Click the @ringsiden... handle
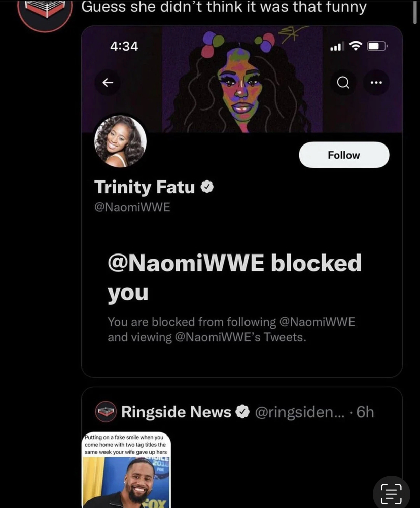The height and width of the screenshot is (508, 420). [300, 412]
